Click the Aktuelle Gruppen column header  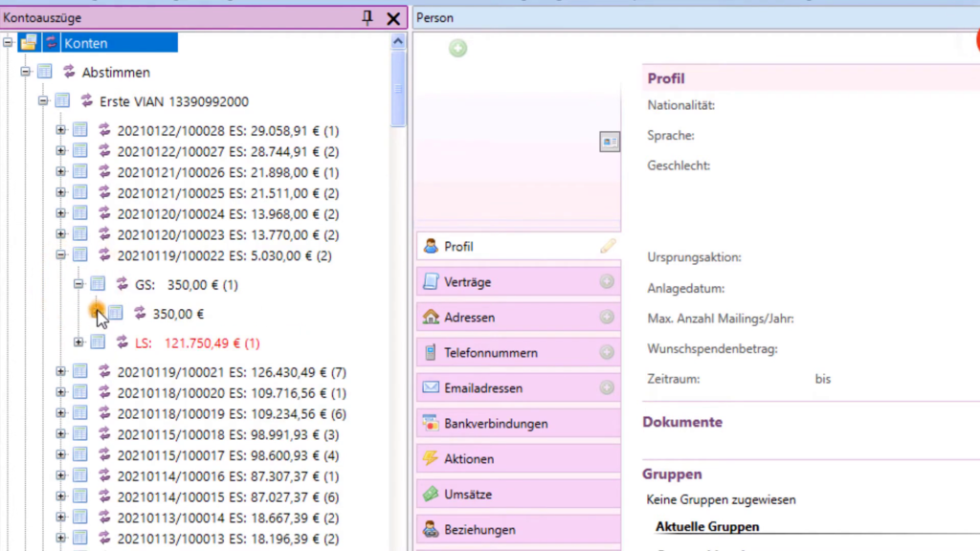(x=707, y=527)
